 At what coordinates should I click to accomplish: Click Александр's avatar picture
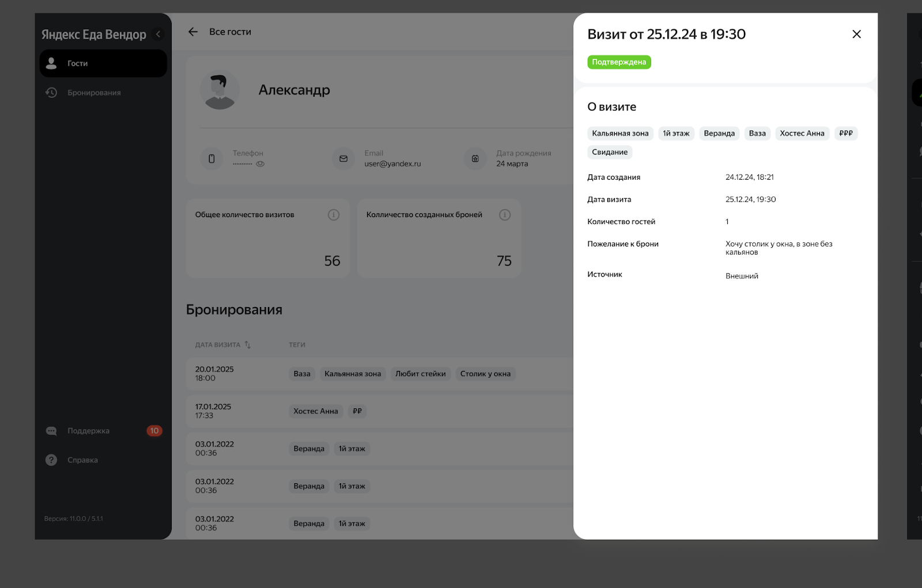220,90
